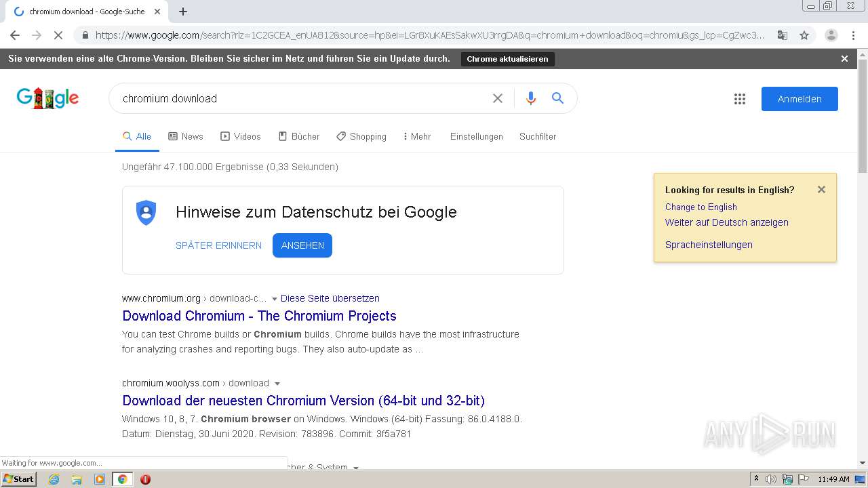Dismiss the old Chrome version warning bar
The width and height of the screenshot is (868, 488).
tap(844, 59)
